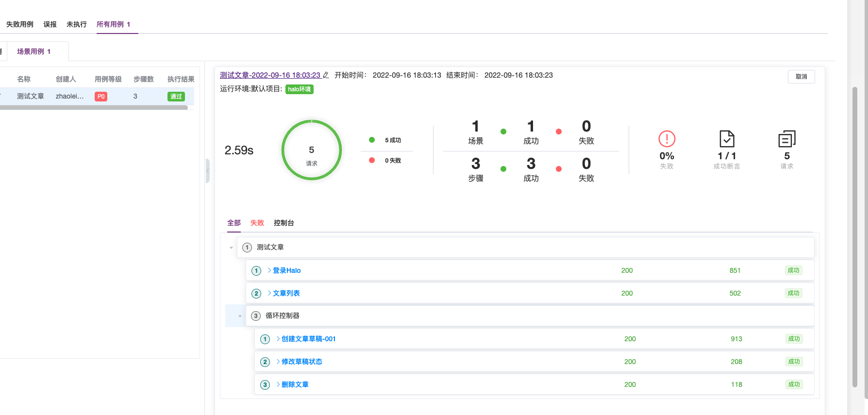Click the panel collapse handle on divider
The image size is (868, 415).
pos(208,171)
